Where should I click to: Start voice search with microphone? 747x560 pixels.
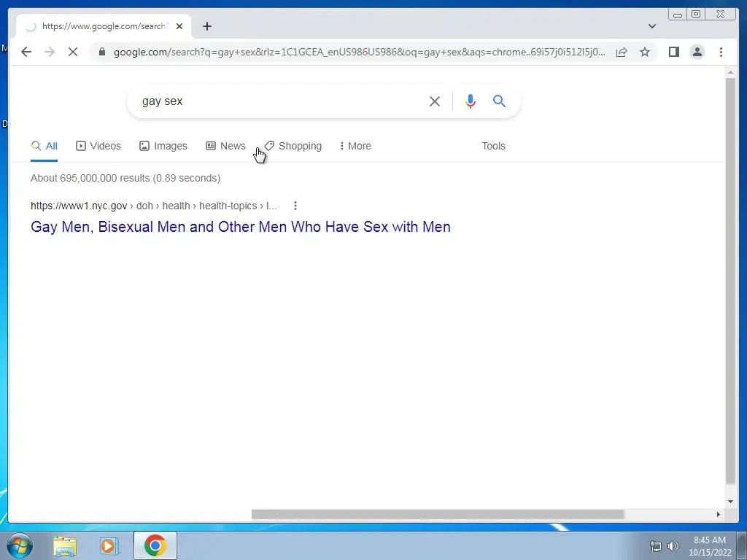point(471,101)
